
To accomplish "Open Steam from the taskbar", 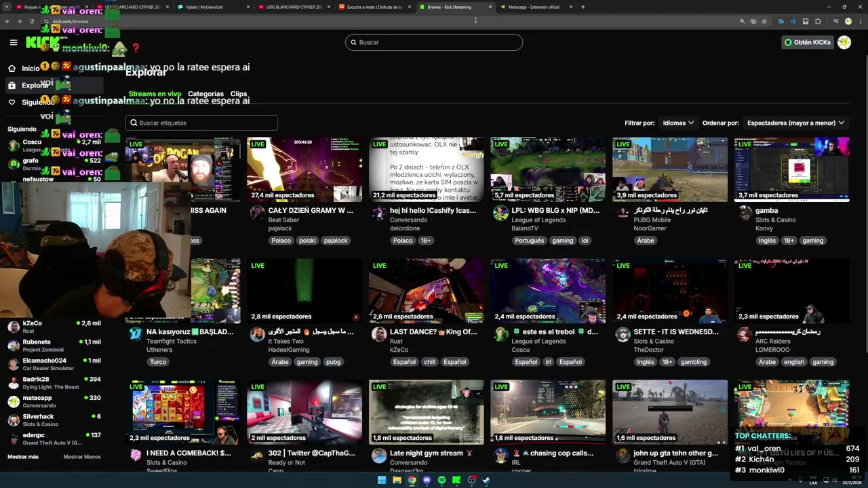I will point(486,480).
